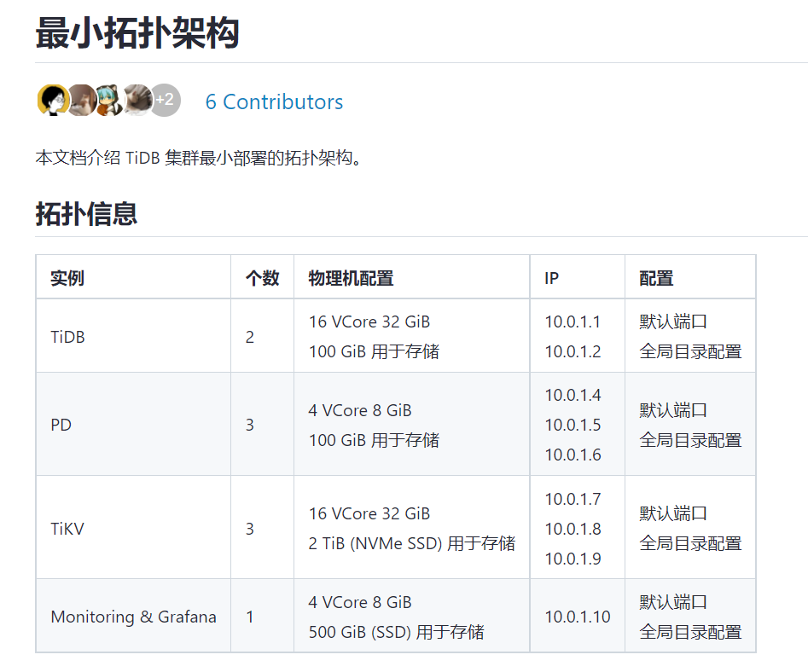Image resolution: width=808 pixels, height=672 pixels.
Task: Click the +2 more contributors badge
Action: (165, 100)
